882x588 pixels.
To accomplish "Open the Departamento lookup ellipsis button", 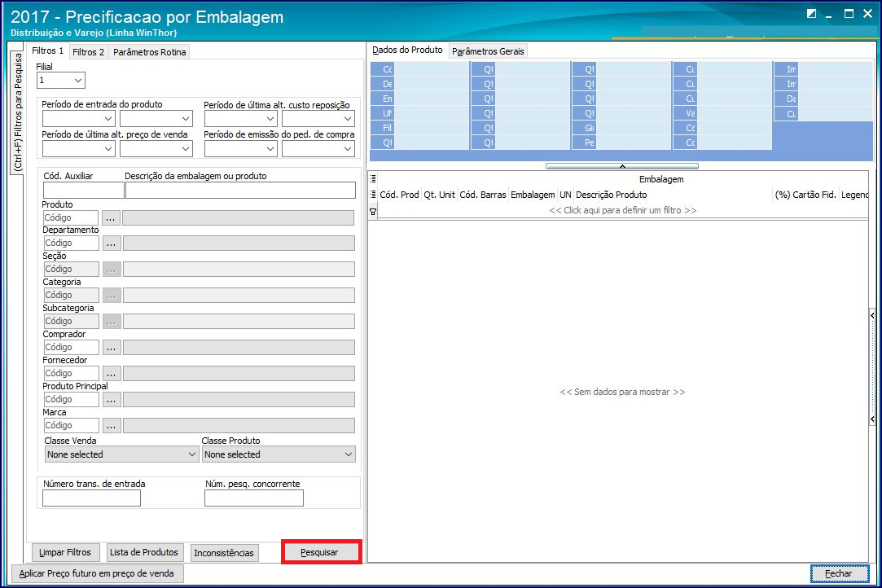I will [112, 243].
